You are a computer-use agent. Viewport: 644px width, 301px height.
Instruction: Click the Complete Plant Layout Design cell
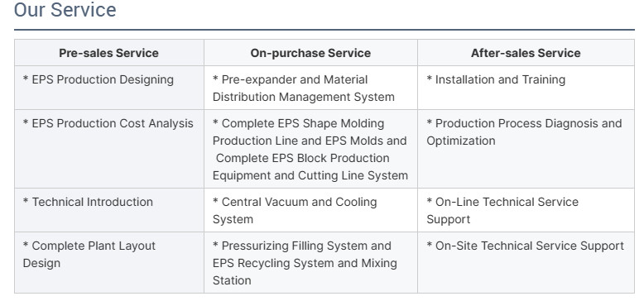coord(108,263)
